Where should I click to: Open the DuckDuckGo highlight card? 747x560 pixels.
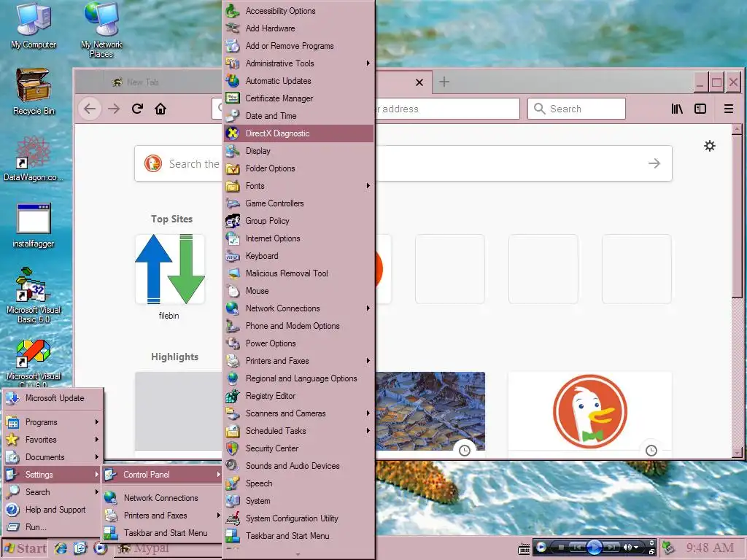click(589, 413)
